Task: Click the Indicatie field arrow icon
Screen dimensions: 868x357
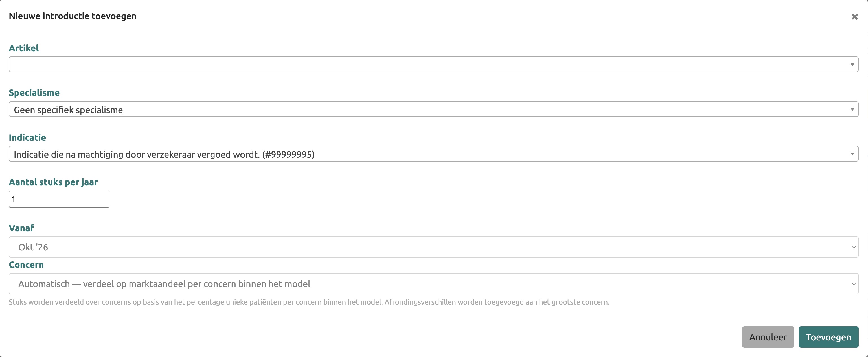Action: [852, 154]
